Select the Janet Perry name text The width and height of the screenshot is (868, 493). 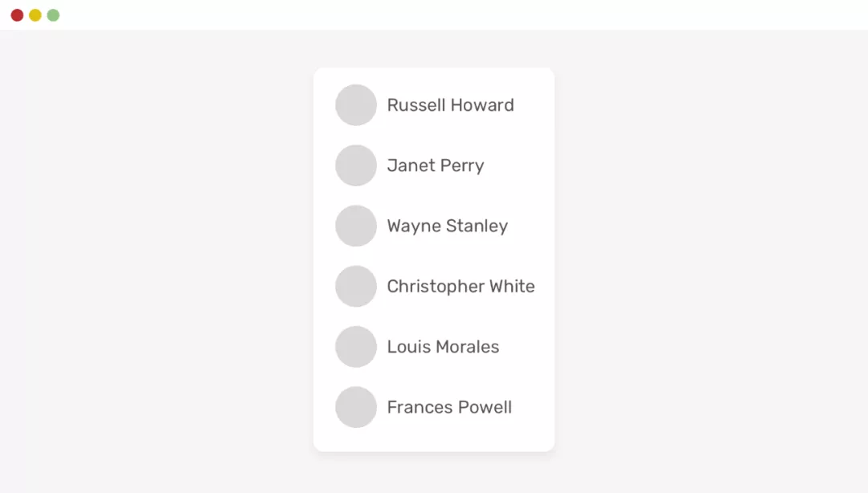click(435, 165)
